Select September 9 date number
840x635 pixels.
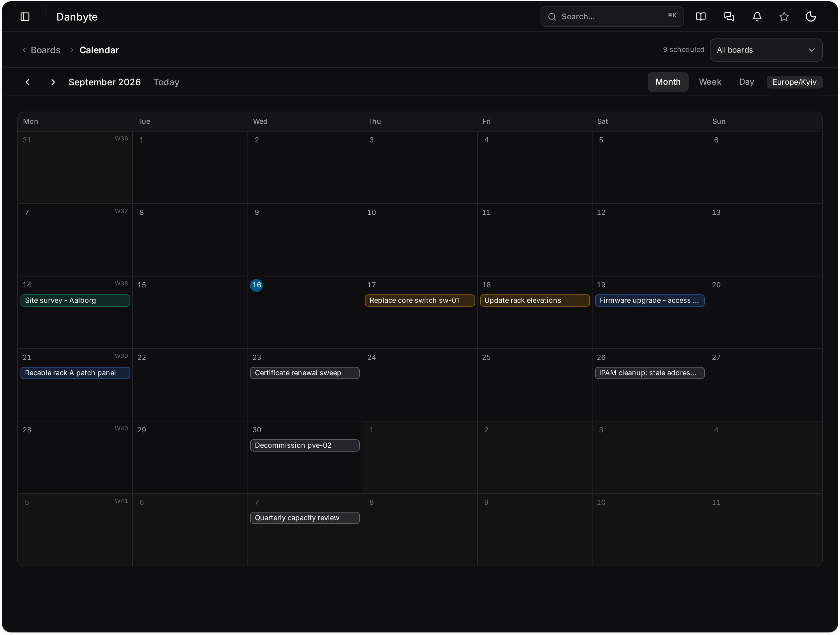pyautogui.click(x=256, y=212)
